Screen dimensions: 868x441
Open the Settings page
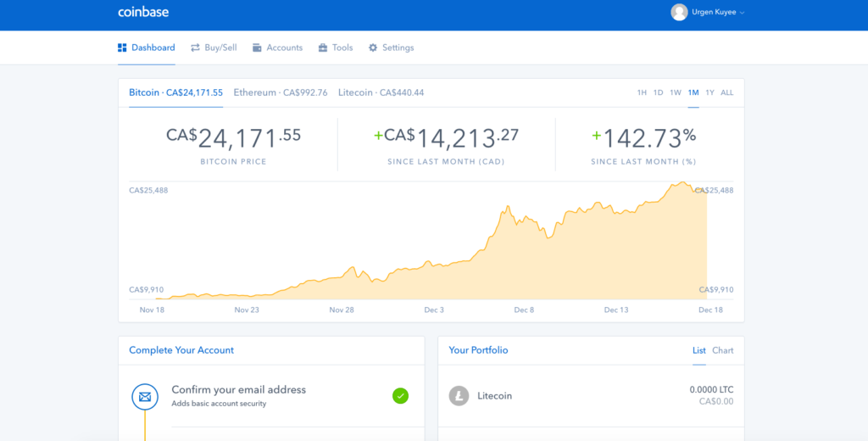click(x=398, y=47)
